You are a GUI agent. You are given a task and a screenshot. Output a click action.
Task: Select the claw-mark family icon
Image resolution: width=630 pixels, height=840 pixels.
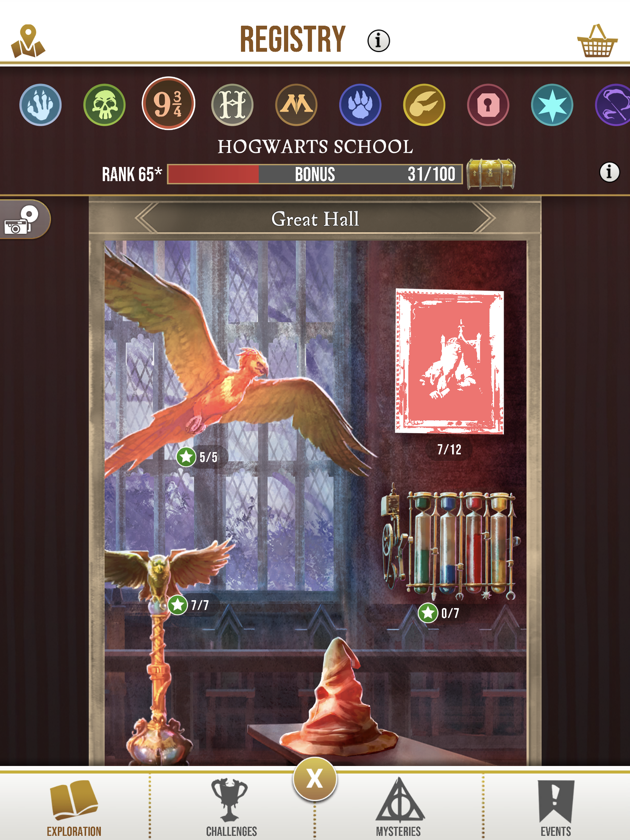pyautogui.click(x=40, y=105)
